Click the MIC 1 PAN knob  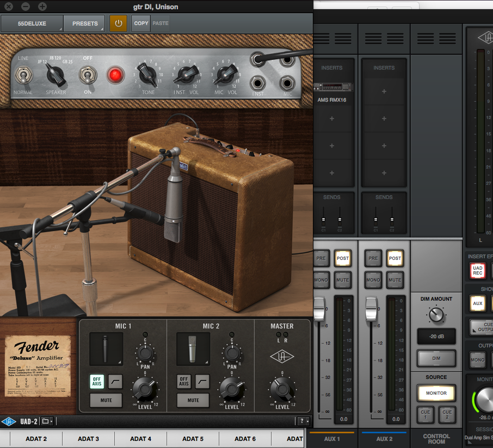[145, 353]
